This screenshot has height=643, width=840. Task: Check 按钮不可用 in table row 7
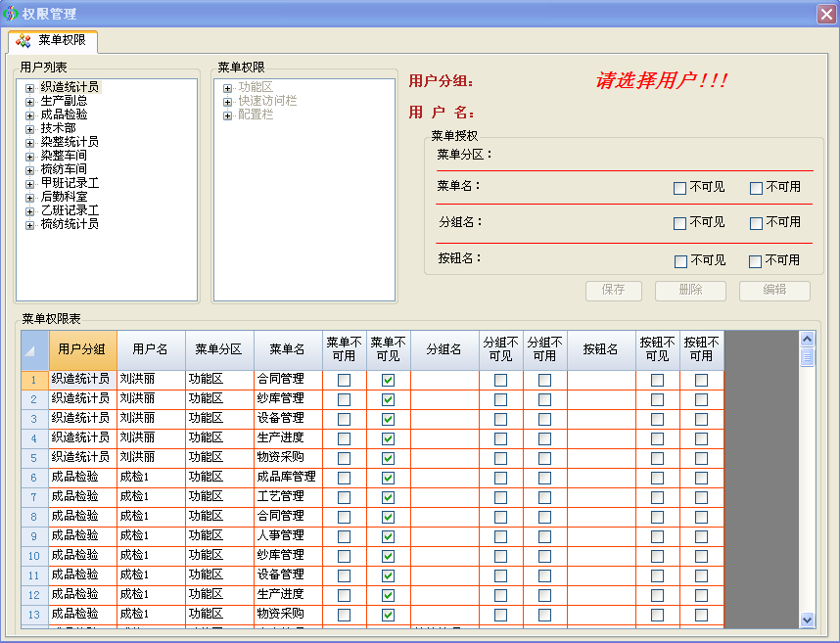click(x=701, y=497)
